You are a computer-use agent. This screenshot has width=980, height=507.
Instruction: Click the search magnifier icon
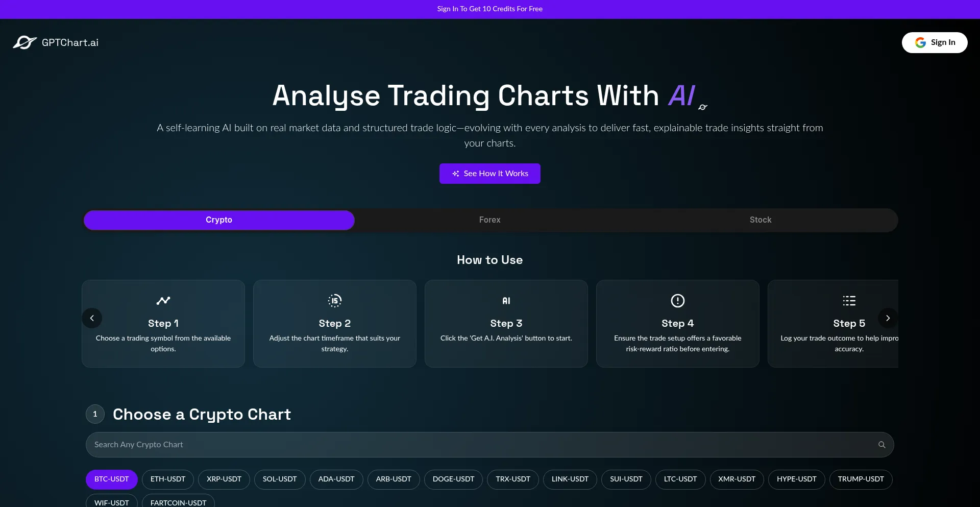click(881, 445)
